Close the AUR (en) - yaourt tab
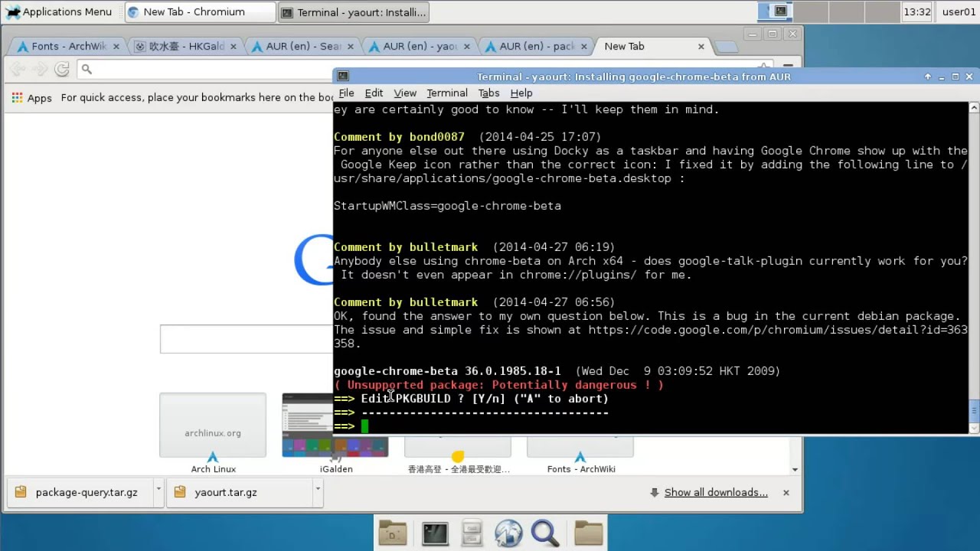 (x=467, y=46)
